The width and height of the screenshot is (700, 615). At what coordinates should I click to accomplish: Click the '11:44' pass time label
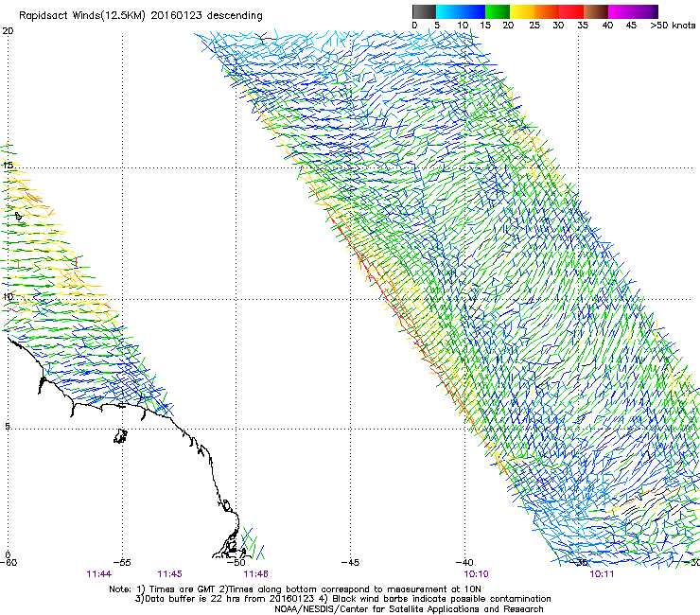point(99,574)
